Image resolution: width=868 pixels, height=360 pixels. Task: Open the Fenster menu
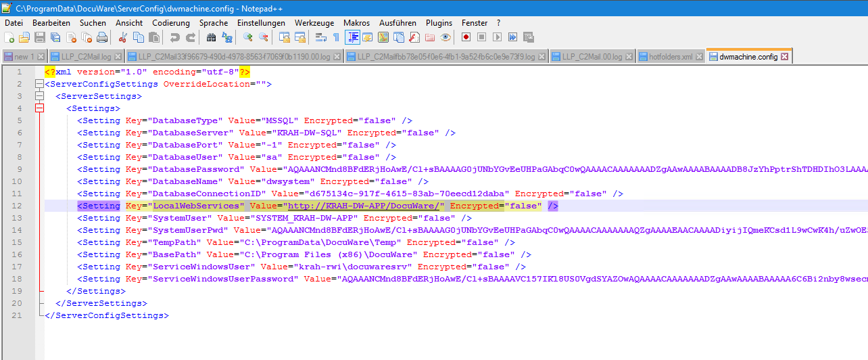(475, 23)
